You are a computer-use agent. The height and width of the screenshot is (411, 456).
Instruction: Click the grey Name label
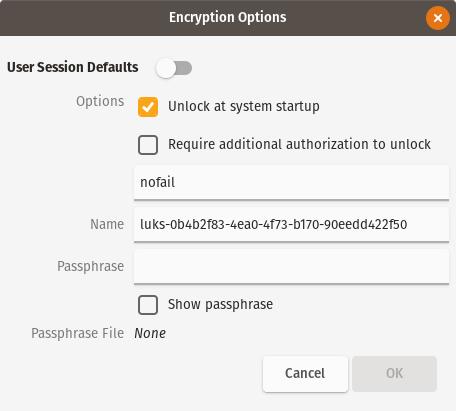[x=107, y=224]
